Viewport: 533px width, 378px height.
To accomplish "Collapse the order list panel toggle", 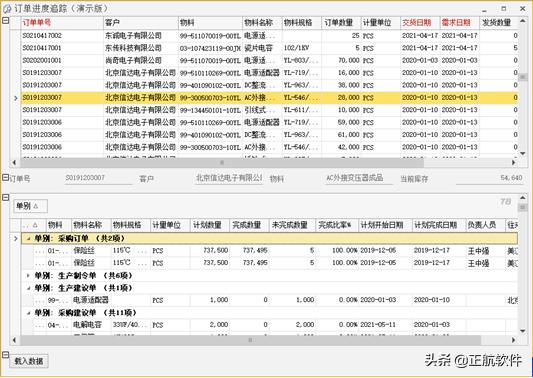I will [x=5, y=20].
